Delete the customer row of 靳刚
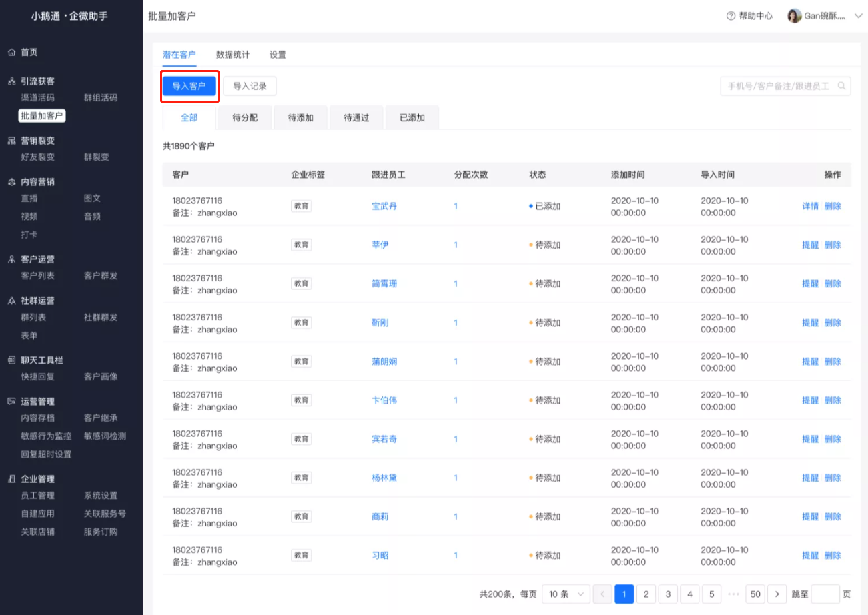The width and height of the screenshot is (868, 615). [833, 323]
